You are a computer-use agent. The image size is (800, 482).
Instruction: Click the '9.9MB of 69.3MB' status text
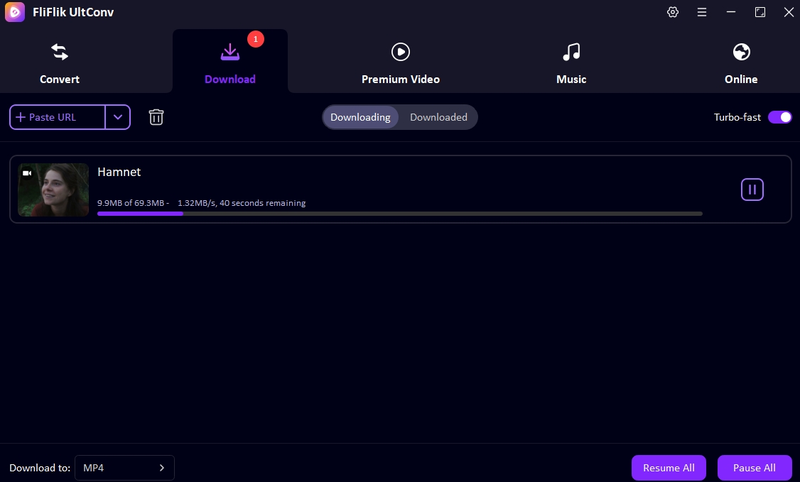pyautogui.click(x=131, y=203)
